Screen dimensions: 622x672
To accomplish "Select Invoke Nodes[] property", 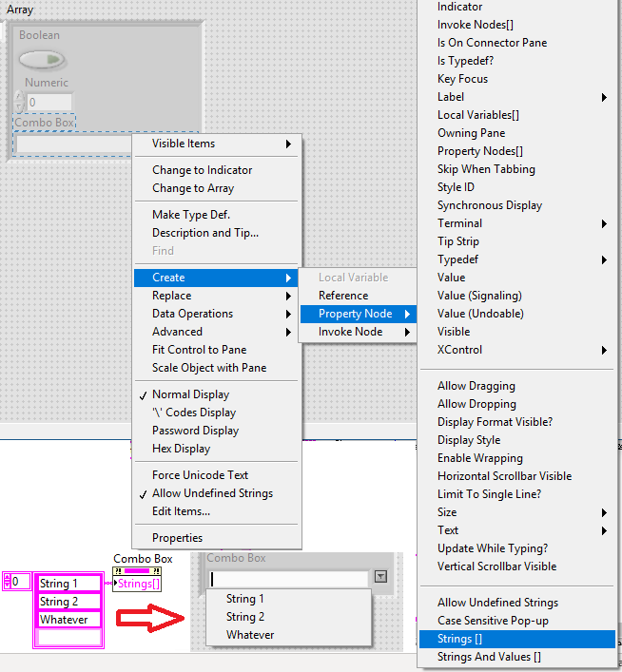I will coord(516,25).
